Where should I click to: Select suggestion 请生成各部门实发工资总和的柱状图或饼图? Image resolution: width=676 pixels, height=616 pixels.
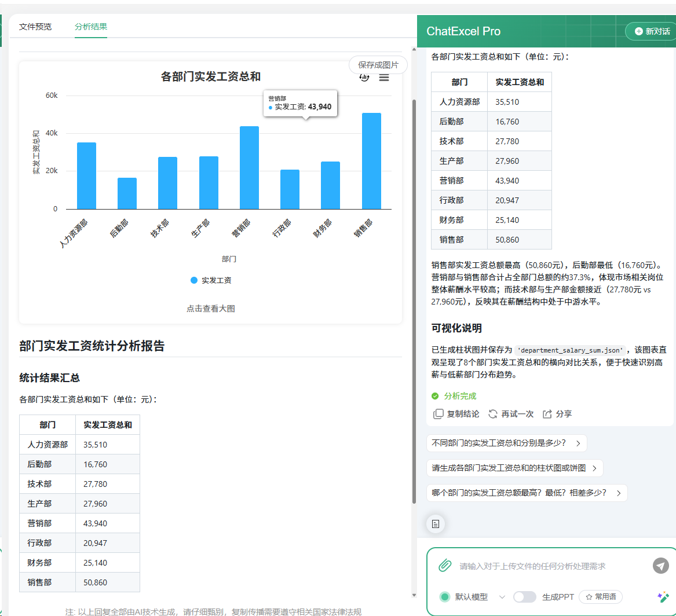click(515, 468)
